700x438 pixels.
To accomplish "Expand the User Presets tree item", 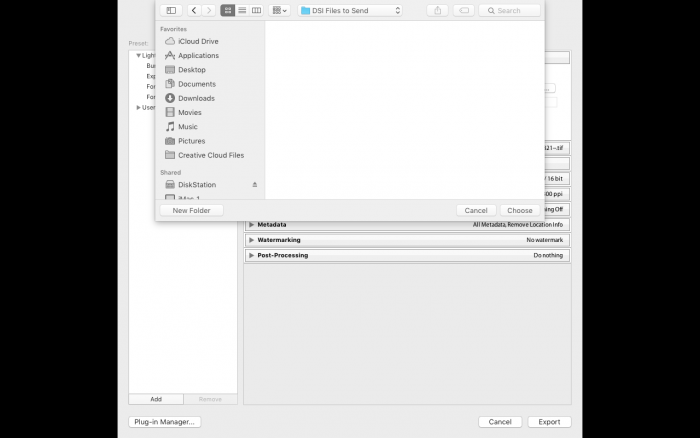I will coord(138,108).
